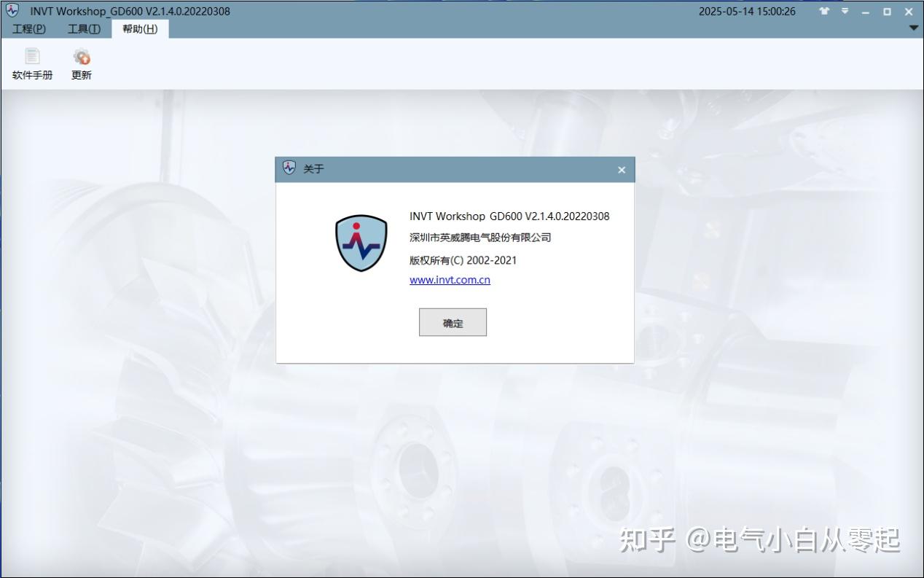
Task: Click the large INVT shield logo in About dialog
Action: coord(361,243)
